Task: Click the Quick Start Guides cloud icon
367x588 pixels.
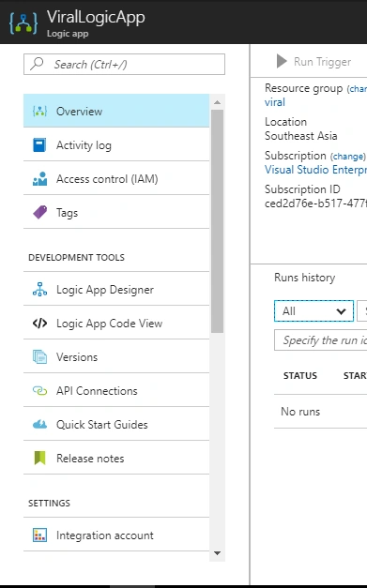Action: coord(39,425)
